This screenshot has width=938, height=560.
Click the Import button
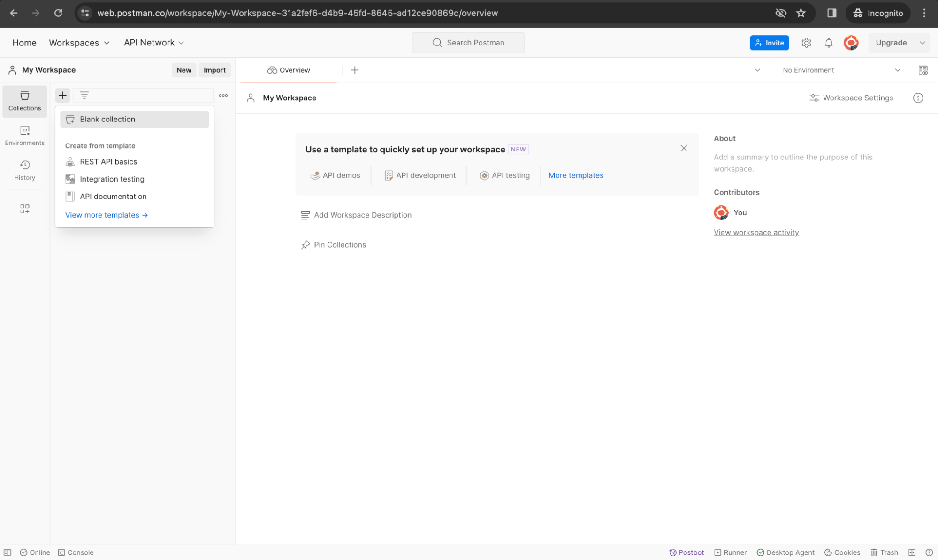click(214, 70)
